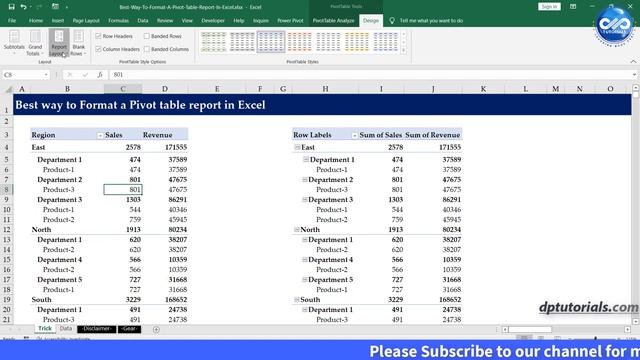This screenshot has width=640, height=360.
Task: Open the Blank Rows menu
Action: [x=78, y=42]
